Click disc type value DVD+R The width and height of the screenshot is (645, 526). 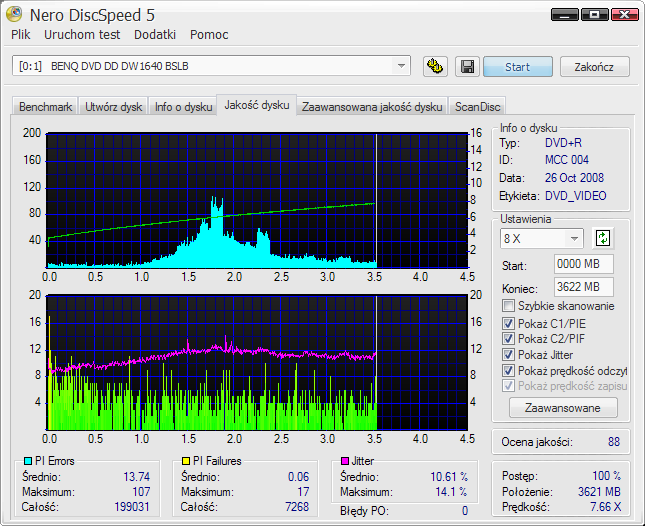563,143
